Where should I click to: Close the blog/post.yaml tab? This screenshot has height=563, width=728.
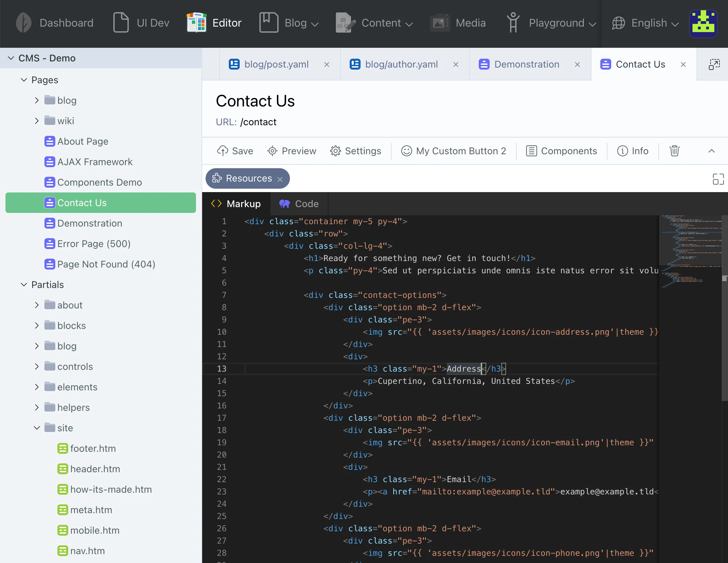(x=327, y=64)
